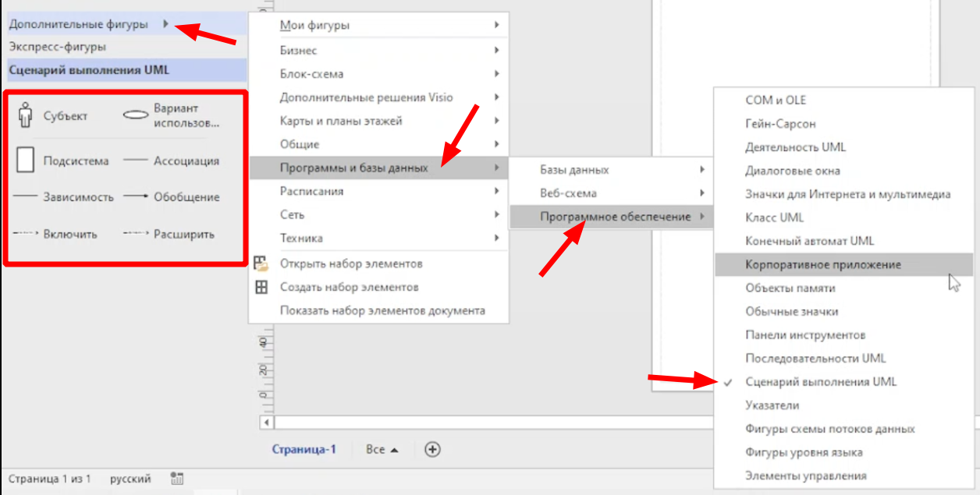Choose the Подсистема rectangle shape
Screen dimensions: 980x495
(x=26, y=161)
